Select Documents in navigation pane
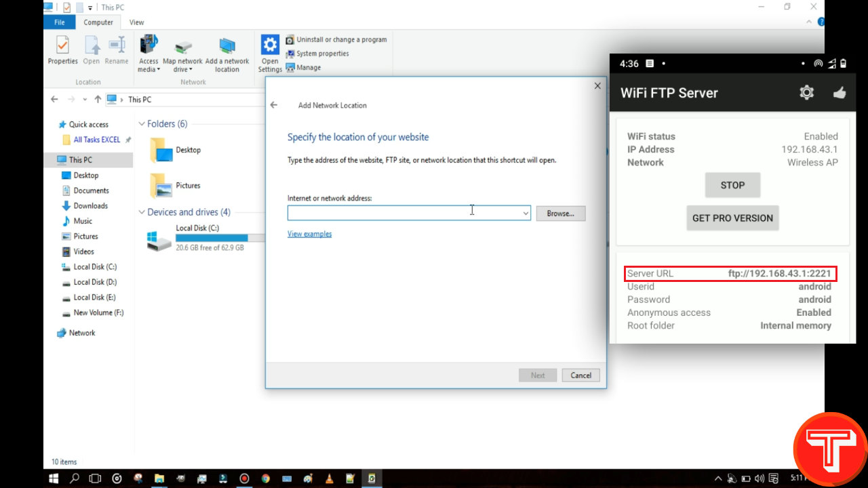Image resolution: width=868 pixels, height=488 pixels. 91,190
